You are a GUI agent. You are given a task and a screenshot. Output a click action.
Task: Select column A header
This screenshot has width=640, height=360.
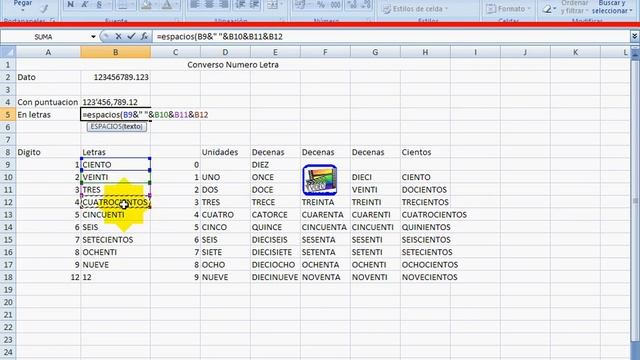point(48,52)
